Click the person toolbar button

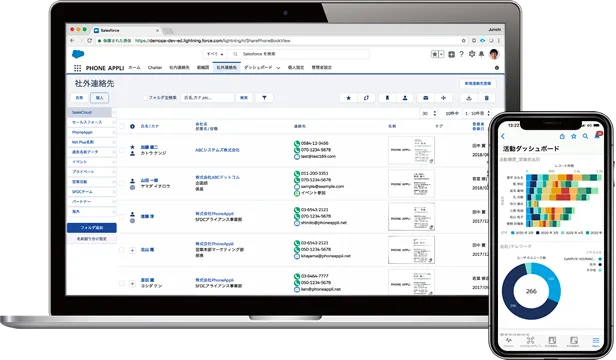[405, 98]
